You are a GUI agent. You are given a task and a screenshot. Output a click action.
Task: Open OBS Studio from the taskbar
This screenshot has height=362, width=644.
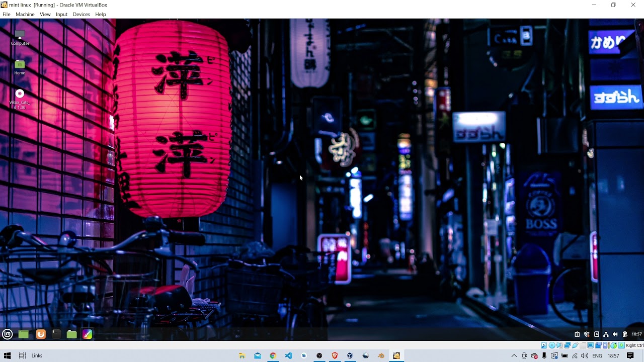319,355
